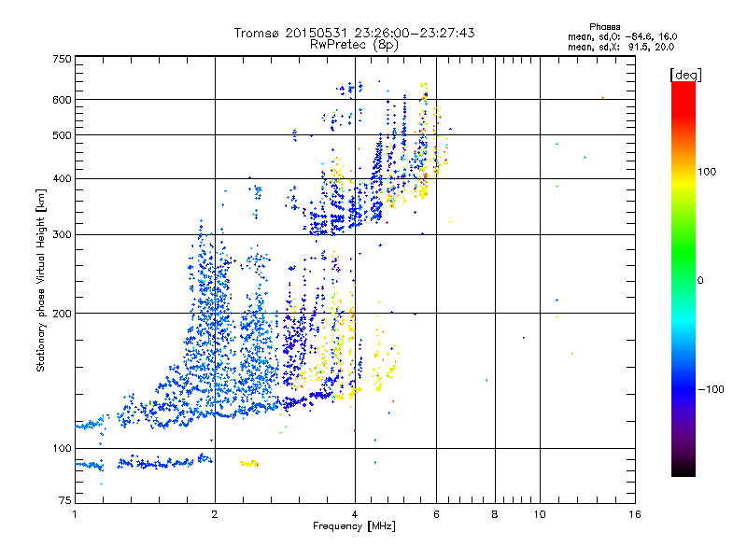Screen dimensions: 747x560
Task: Click the y-axis tick label '400'
Action: pos(62,178)
